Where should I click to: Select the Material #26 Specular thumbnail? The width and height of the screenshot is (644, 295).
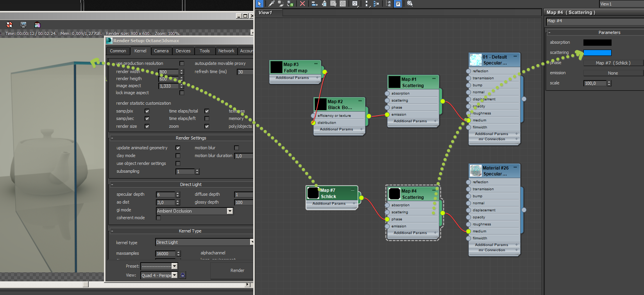[476, 171]
